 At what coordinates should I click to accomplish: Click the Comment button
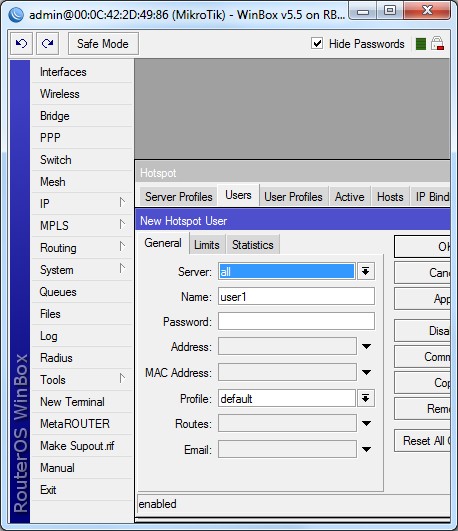(x=422, y=357)
